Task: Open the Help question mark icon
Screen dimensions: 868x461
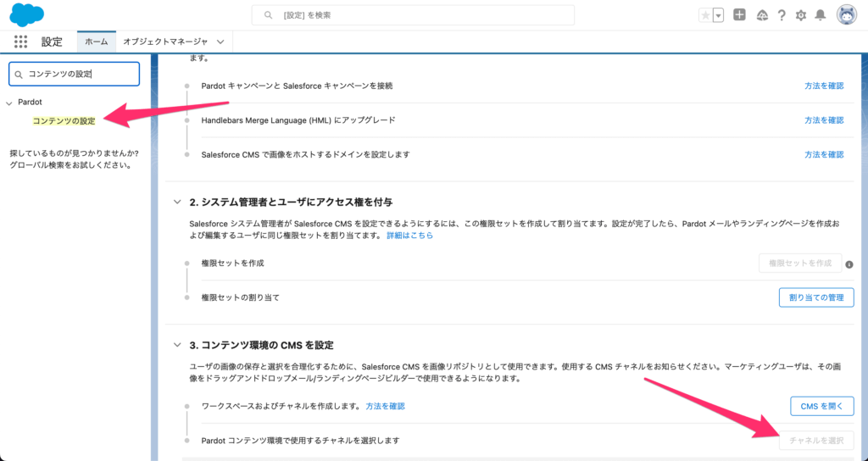Action: [781, 15]
